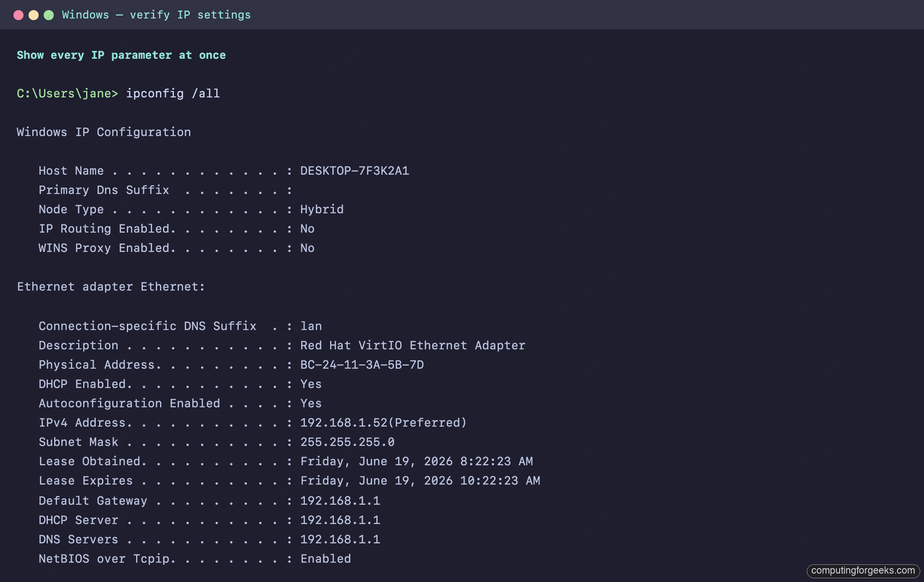This screenshot has width=924, height=582.
Task: Click the Lease Obtained time 8:22:23 AM
Action: tap(496, 461)
